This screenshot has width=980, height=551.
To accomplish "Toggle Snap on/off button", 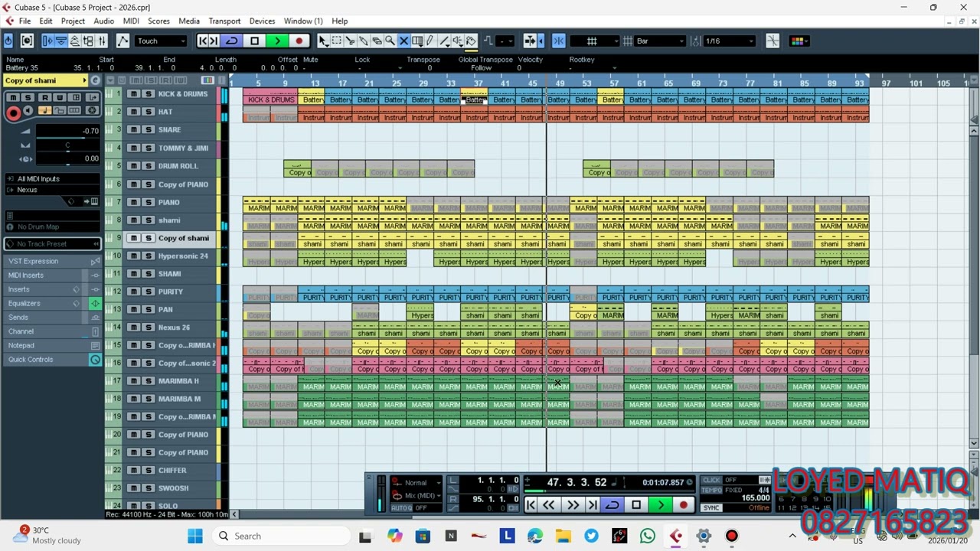I will click(x=559, y=41).
